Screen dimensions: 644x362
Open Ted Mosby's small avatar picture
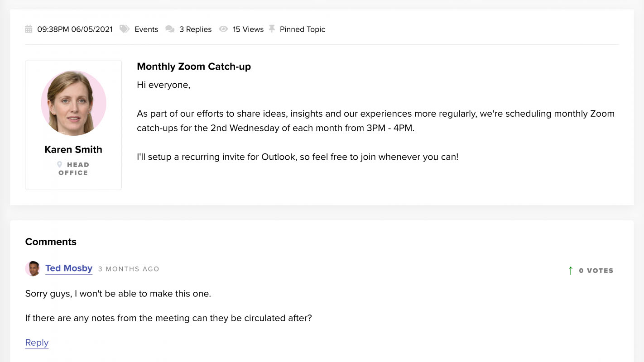pyautogui.click(x=33, y=269)
